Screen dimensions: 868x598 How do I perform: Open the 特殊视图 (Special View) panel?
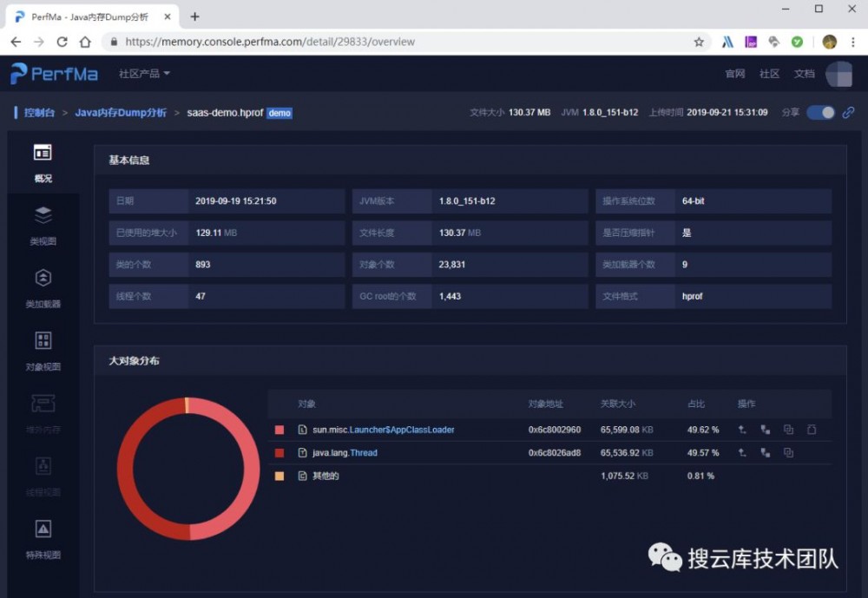[x=43, y=536]
